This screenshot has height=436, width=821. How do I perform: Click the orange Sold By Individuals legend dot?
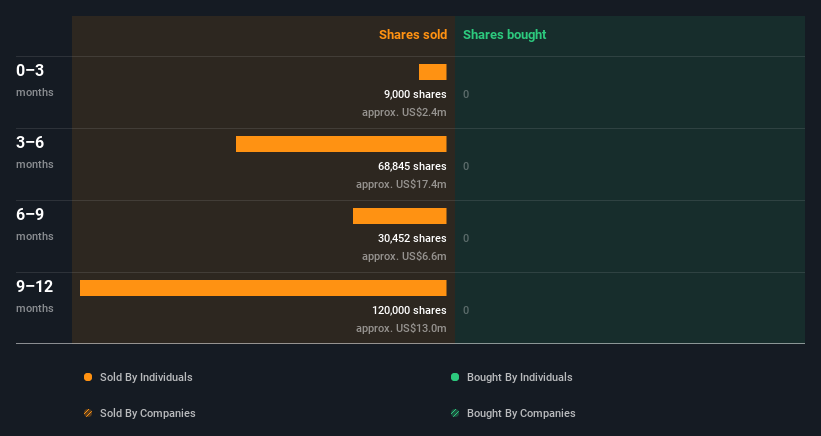(88, 377)
